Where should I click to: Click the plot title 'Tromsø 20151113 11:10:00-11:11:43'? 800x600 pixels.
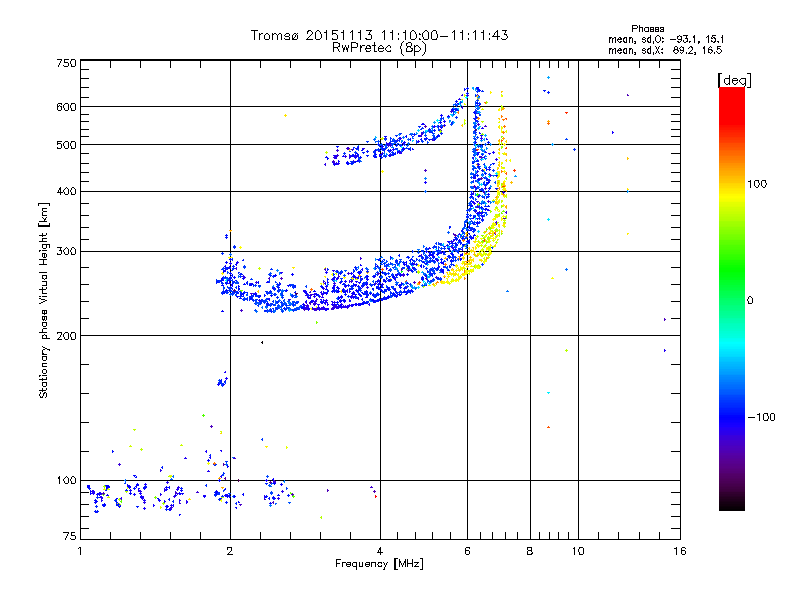379,35
